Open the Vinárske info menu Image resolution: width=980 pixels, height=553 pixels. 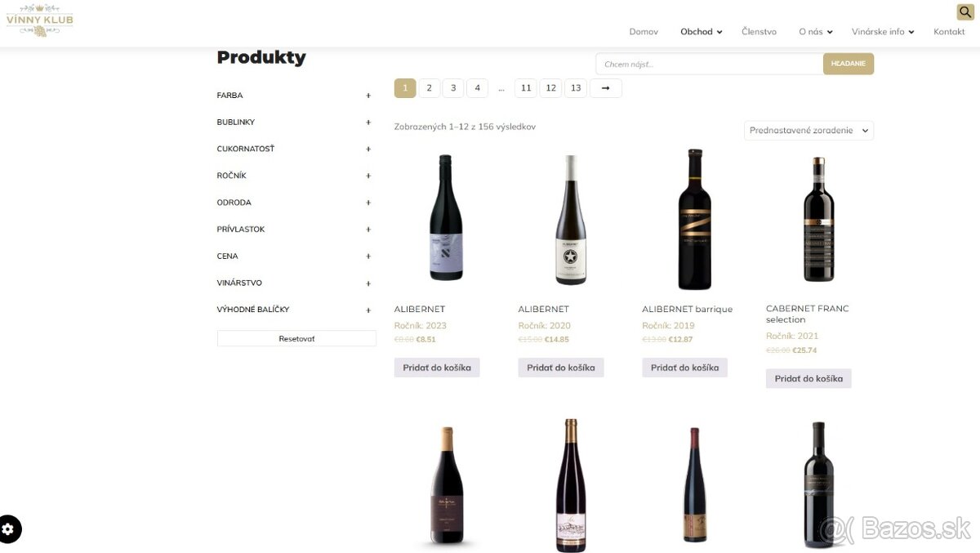883,32
